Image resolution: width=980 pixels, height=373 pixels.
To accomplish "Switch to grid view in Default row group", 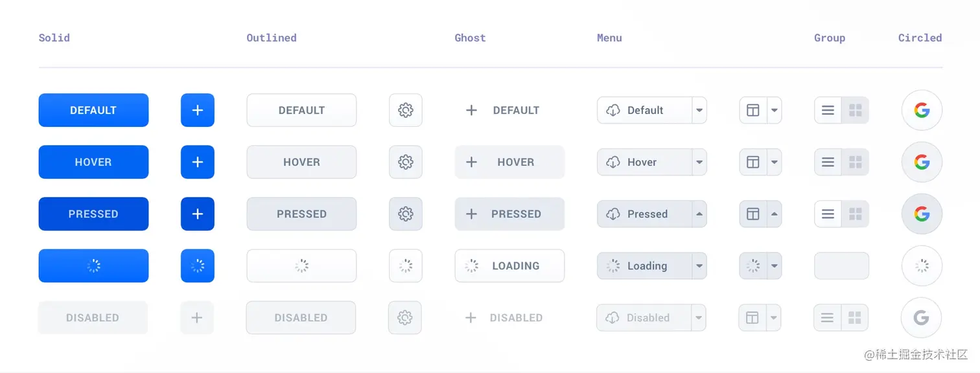I will click(x=856, y=110).
